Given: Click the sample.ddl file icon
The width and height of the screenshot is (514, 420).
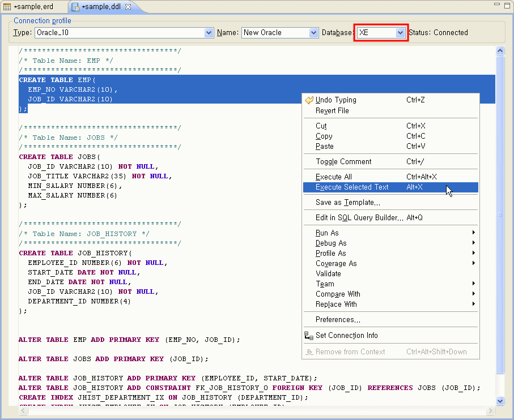Looking at the screenshot, I should coord(75,7).
